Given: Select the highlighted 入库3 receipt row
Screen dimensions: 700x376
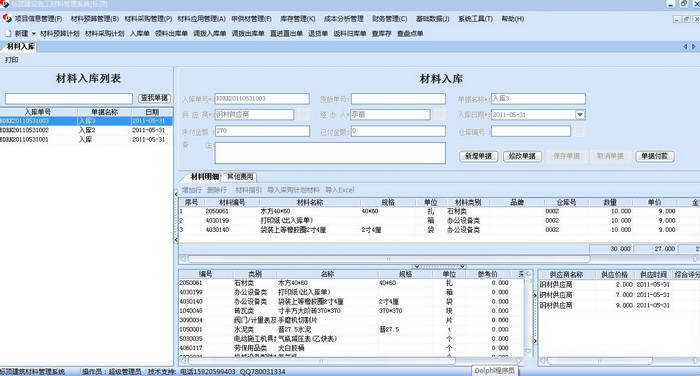Looking at the screenshot, I should [x=86, y=121].
